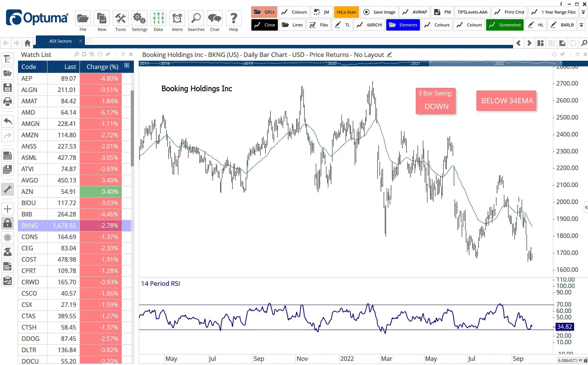
Task: Click the print icon in left sidebar
Action: click(x=8, y=101)
